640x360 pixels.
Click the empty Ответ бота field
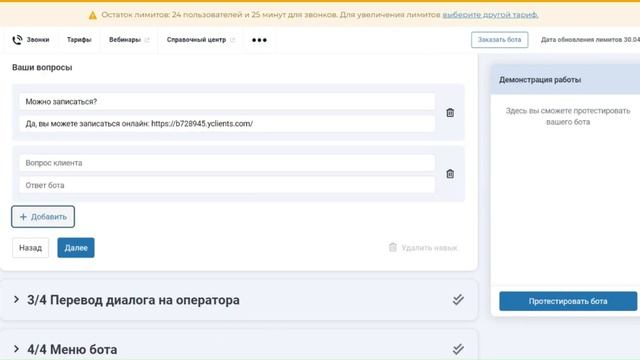tap(227, 185)
